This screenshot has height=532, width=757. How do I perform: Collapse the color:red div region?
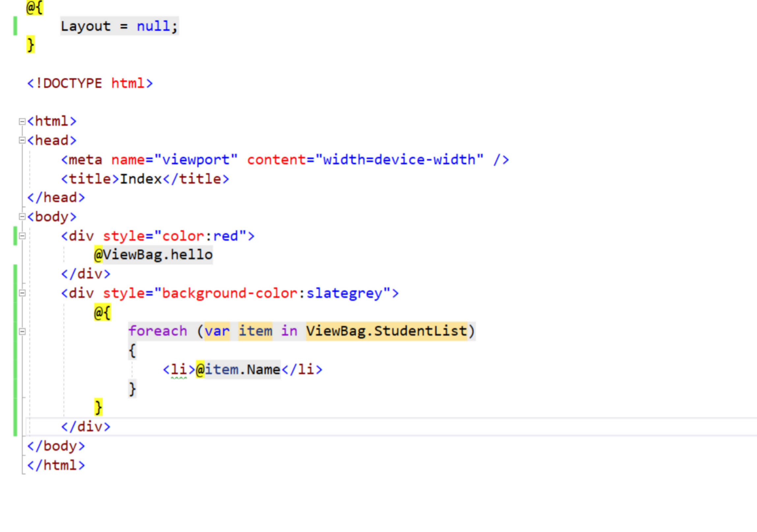22,236
